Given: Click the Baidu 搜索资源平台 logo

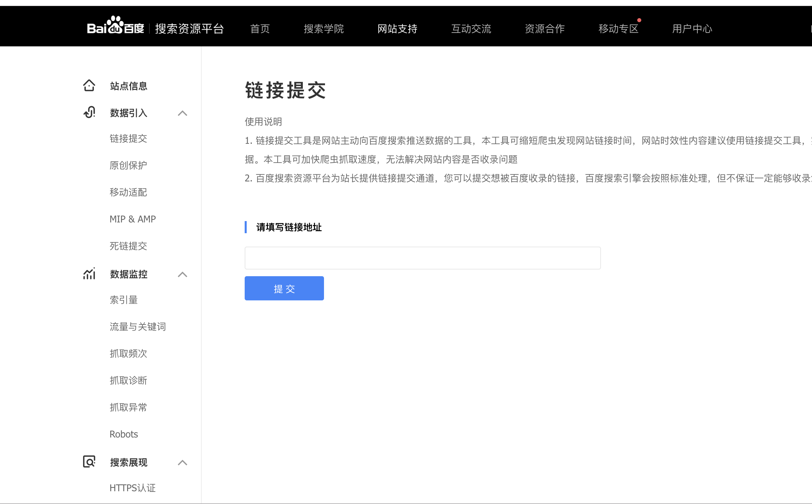Looking at the screenshot, I should [155, 28].
